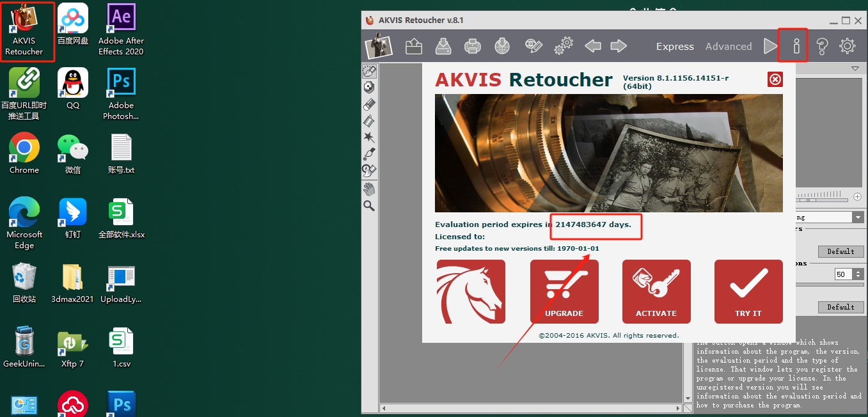Screen dimensions: 868x417
Task: Select the Zoom magnifier tool
Action: pos(369,205)
